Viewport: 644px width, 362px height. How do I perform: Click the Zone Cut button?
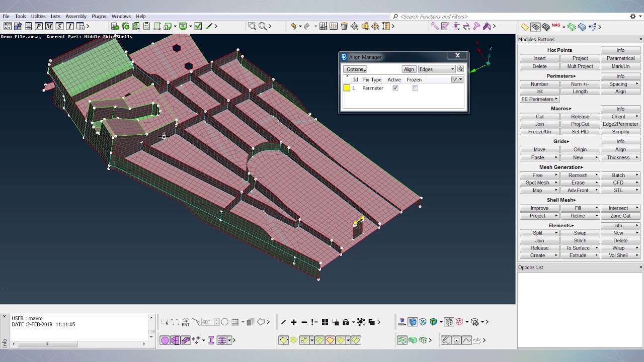click(x=620, y=216)
